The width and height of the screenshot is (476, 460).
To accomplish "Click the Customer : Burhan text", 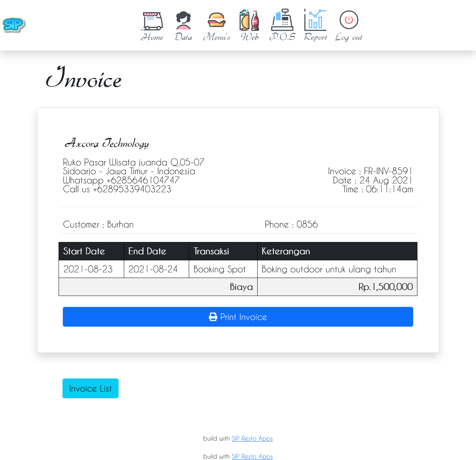I will click(98, 224).
